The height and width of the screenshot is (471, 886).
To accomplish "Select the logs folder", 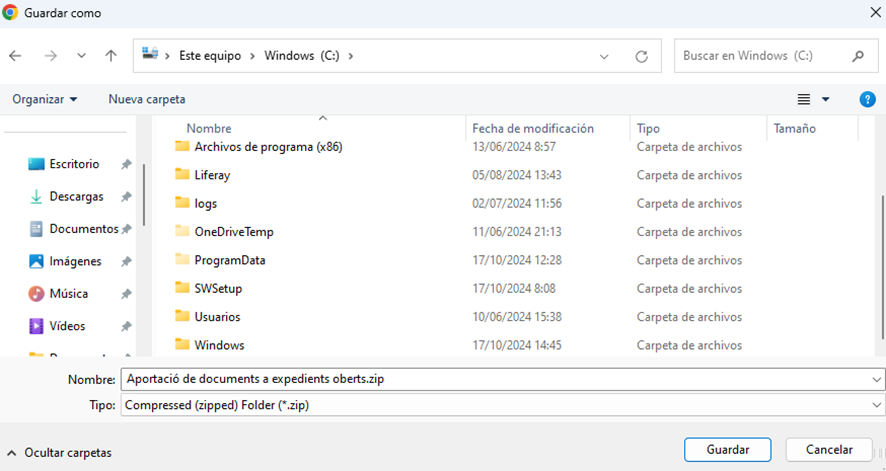I will [206, 204].
